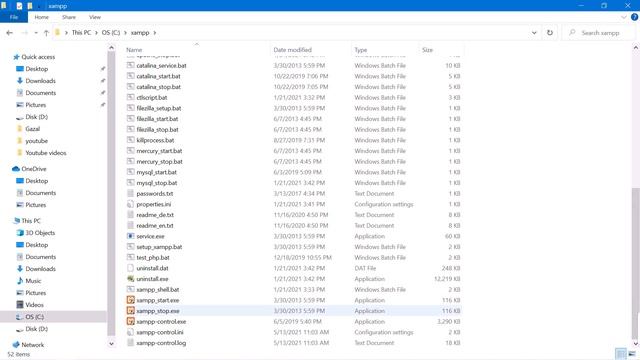
Task: Select the xampp-control.log file icon
Action: click(131, 343)
